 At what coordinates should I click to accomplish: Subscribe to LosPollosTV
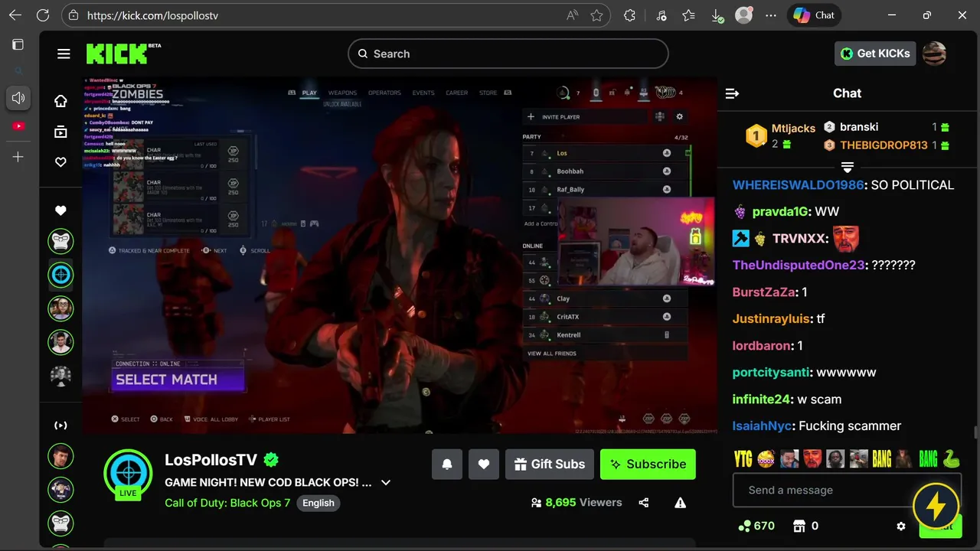(648, 465)
